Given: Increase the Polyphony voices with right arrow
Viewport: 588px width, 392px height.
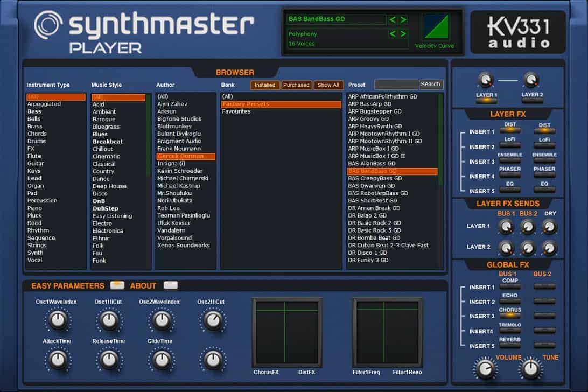Looking at the screenshot, I should [x=403, y=34].
